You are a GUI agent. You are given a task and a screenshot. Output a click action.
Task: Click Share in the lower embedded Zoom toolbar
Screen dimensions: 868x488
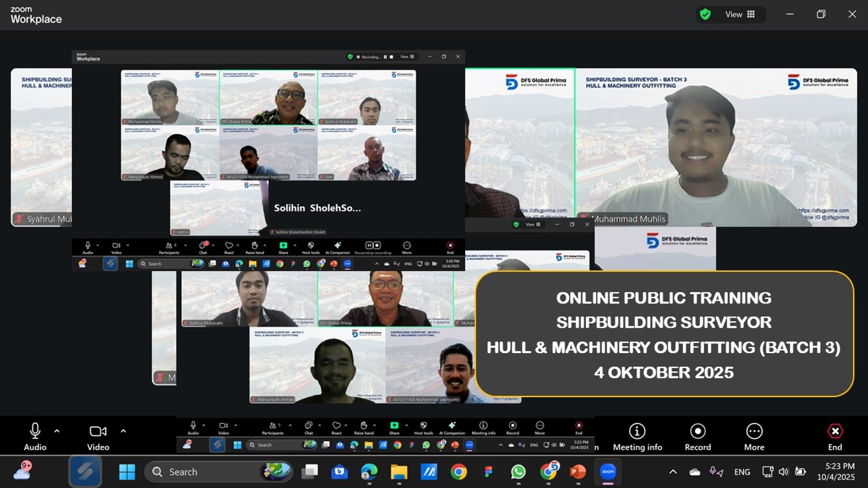pos(394,428)
